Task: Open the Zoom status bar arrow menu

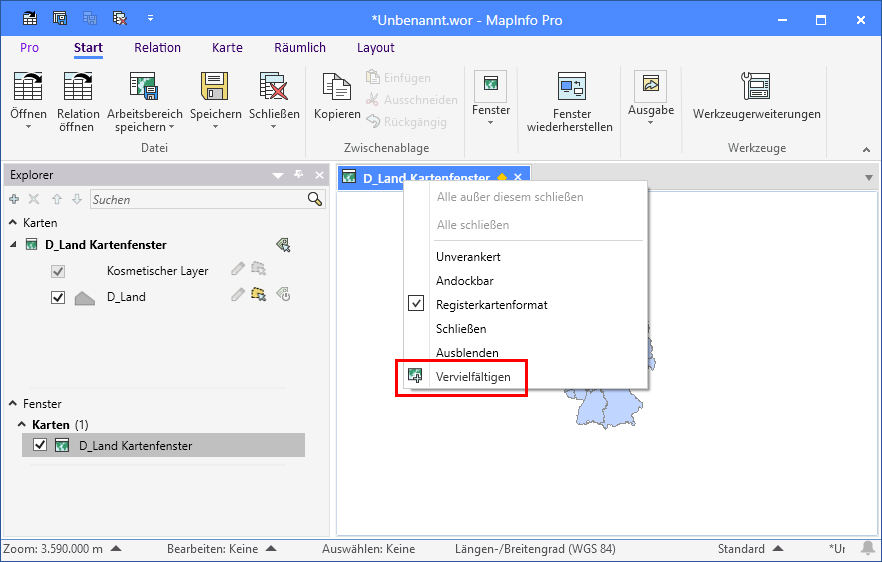Action: [x=116, y=548]
